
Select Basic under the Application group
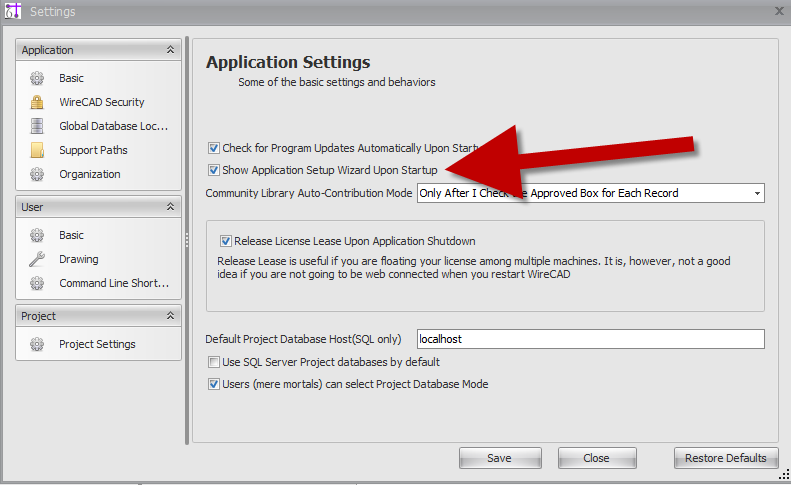click(71, 78)
